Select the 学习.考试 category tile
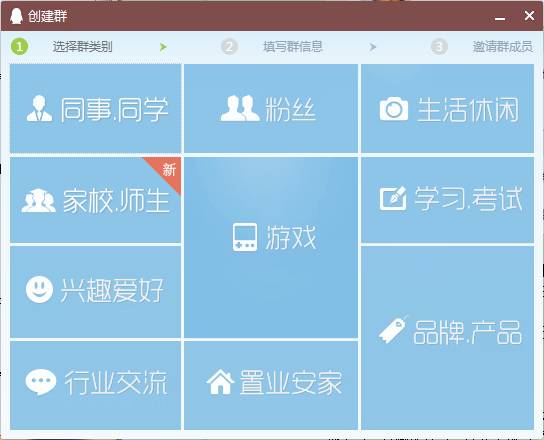The height and width of the screenshot is (440, 544). coord(448,200)
